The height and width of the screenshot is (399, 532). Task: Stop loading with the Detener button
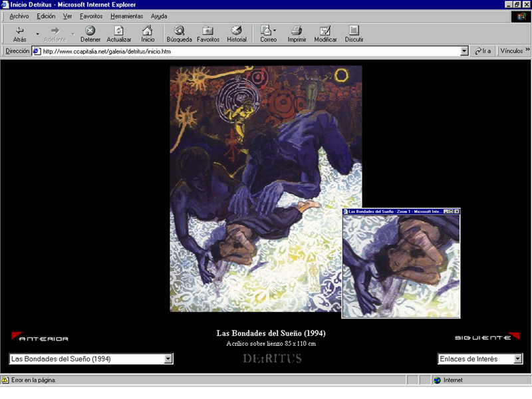click(x=90, y=35)
